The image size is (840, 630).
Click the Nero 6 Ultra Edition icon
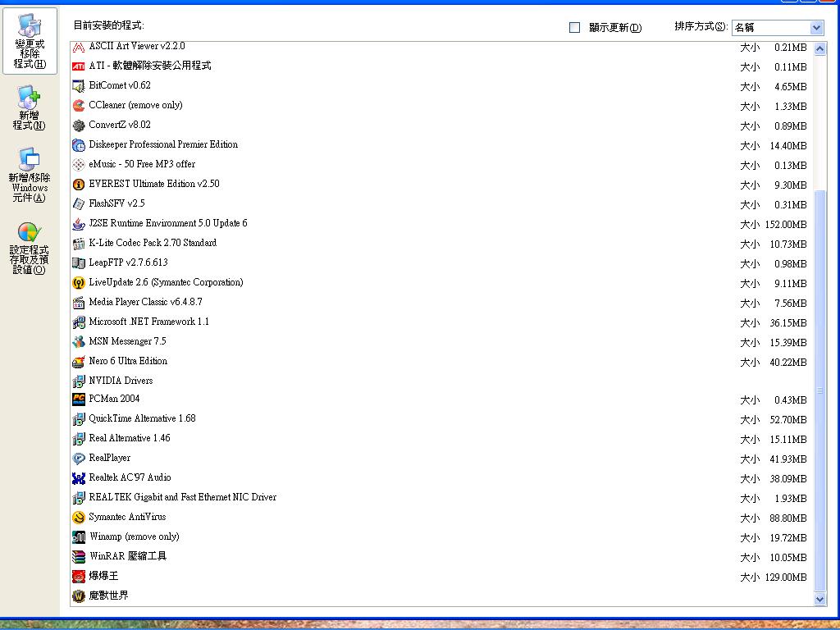point(78,362)
